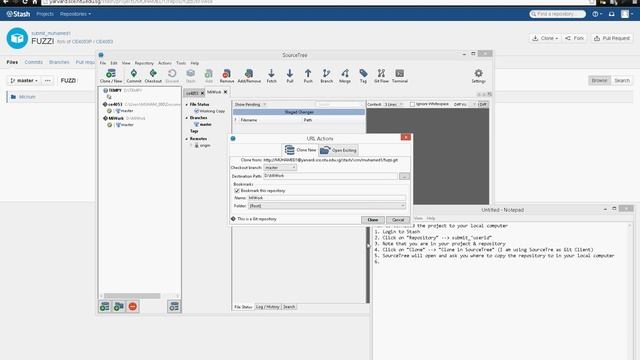Click the bookmarks view icon at bottom right of the sidebar
The height and width of the screenshot is (360, 640).
174,307
